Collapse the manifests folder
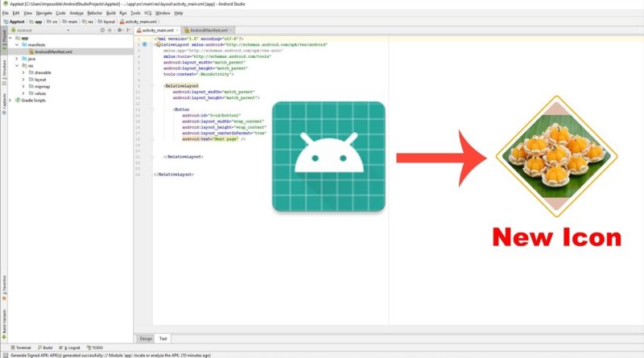 (17, 45)
